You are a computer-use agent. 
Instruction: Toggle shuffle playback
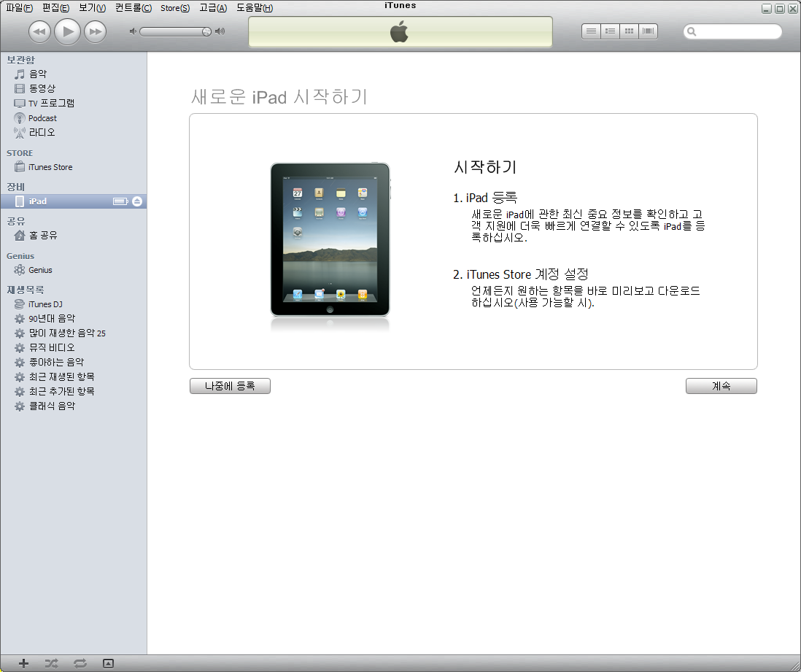[51, 664]
